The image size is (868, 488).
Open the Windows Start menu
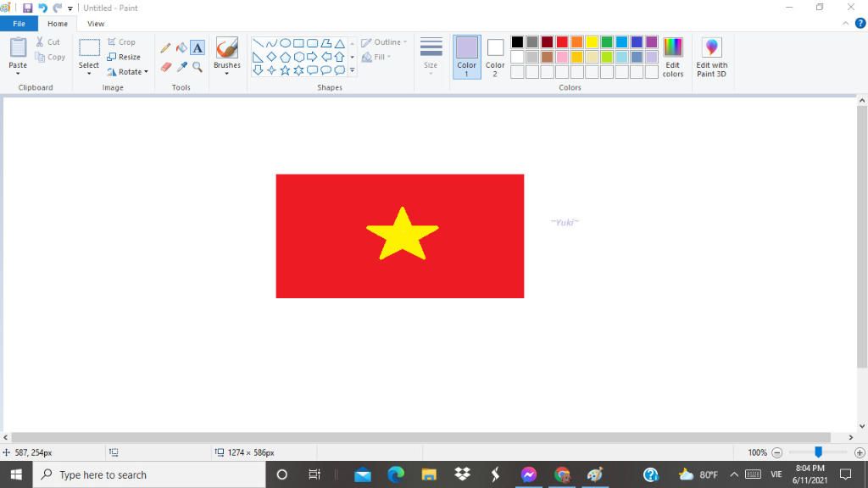tap(16, 474)
